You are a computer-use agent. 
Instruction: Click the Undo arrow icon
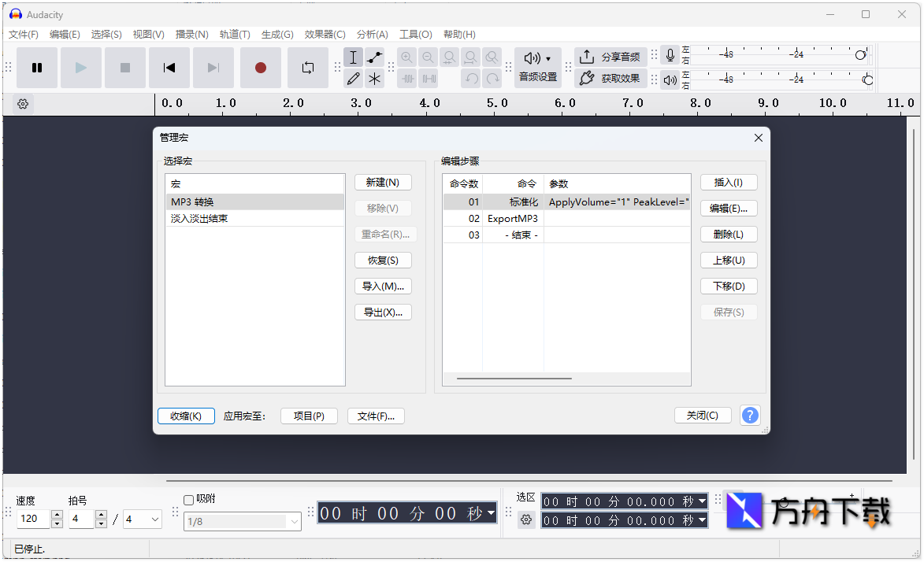(x=471, y=79)
